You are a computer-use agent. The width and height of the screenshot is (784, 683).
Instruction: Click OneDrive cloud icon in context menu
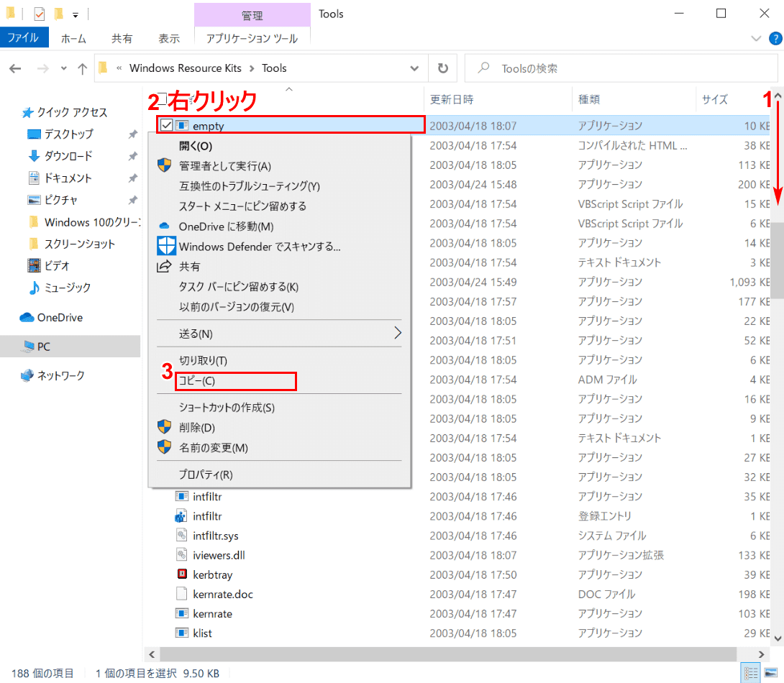164,226
